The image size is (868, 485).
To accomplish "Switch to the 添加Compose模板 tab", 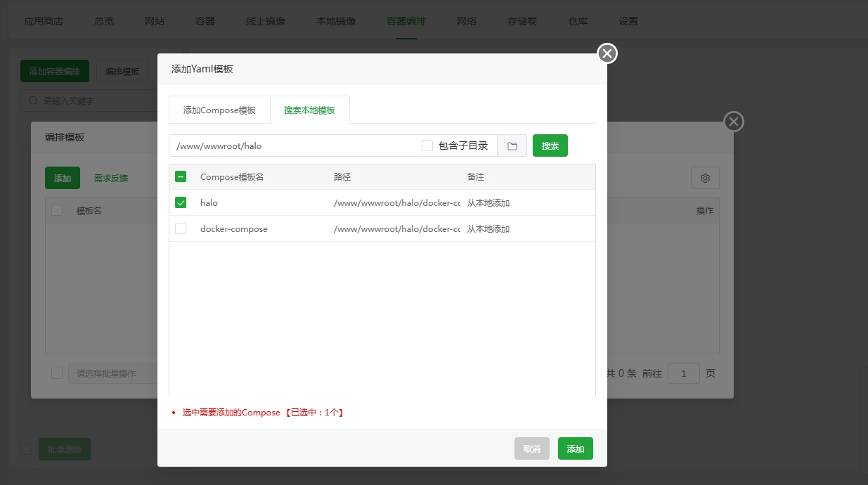I will click(x=219, y=110).
